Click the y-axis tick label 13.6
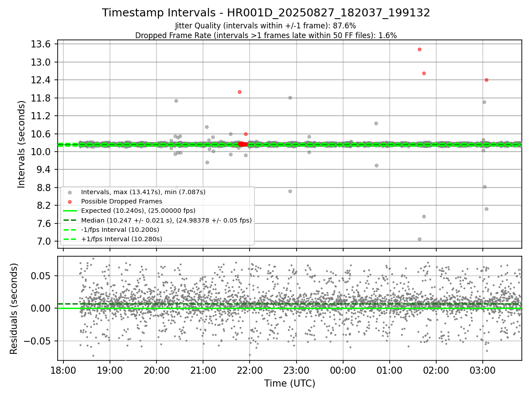Image resolution: width=532 pixels, height=399 pixels. (x=42, y=44)
